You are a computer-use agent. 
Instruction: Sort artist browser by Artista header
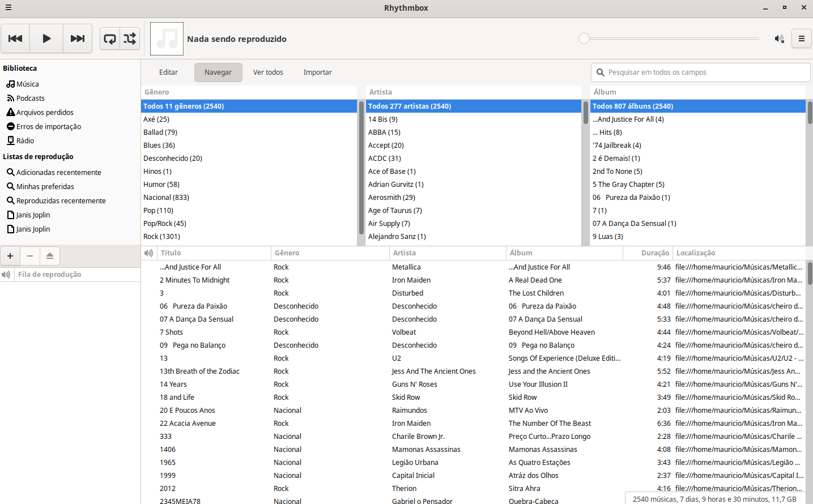click(474, 92)
